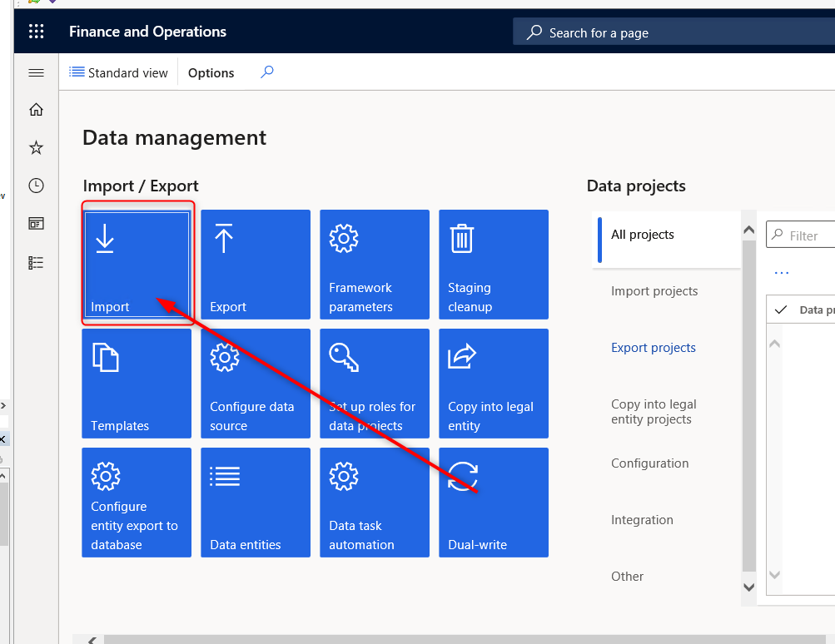Screen dimensions: 835x644
Task: Open the Data task automation tile
Action: [x=375, y=503]
